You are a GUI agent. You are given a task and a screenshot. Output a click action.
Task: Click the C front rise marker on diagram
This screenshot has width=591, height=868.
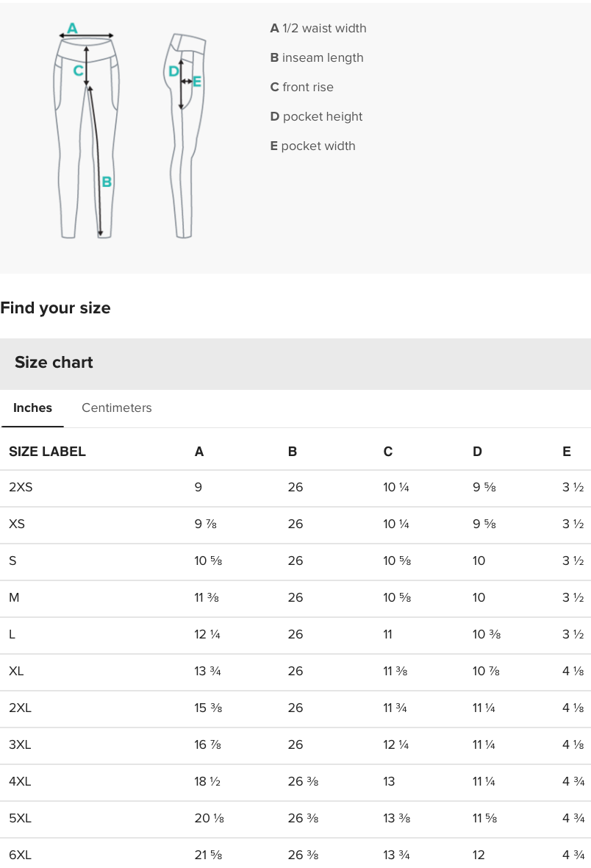coord(77,71)
